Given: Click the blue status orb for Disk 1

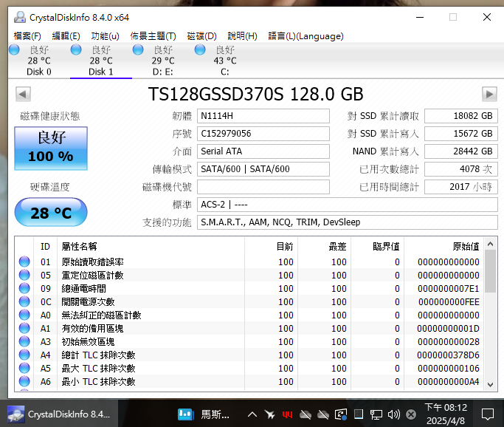Looking at the screenshot, I should click(x=76, y=49).
